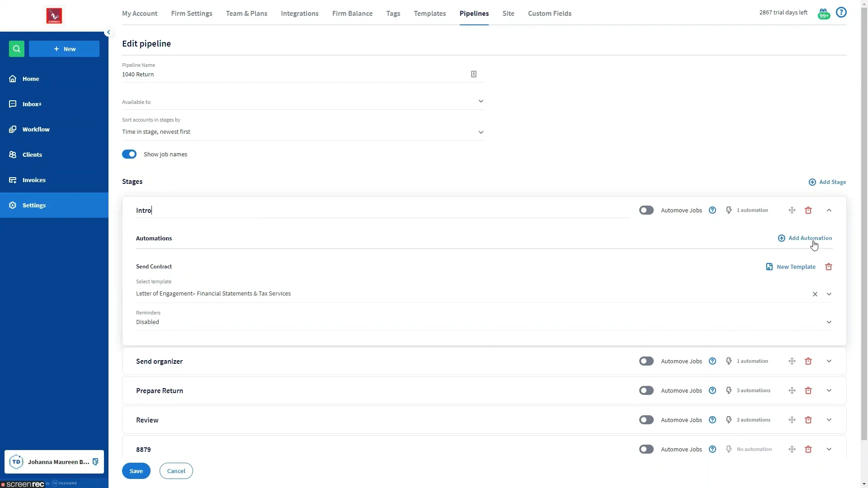Open the Custom Fields tab
868x488 pixels.
click(x=550, y=13)
